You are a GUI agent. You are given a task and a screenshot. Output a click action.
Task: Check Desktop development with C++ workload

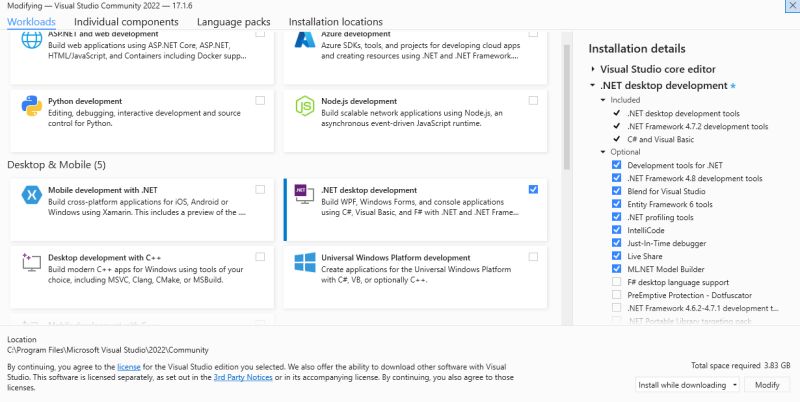pos(260,257)
